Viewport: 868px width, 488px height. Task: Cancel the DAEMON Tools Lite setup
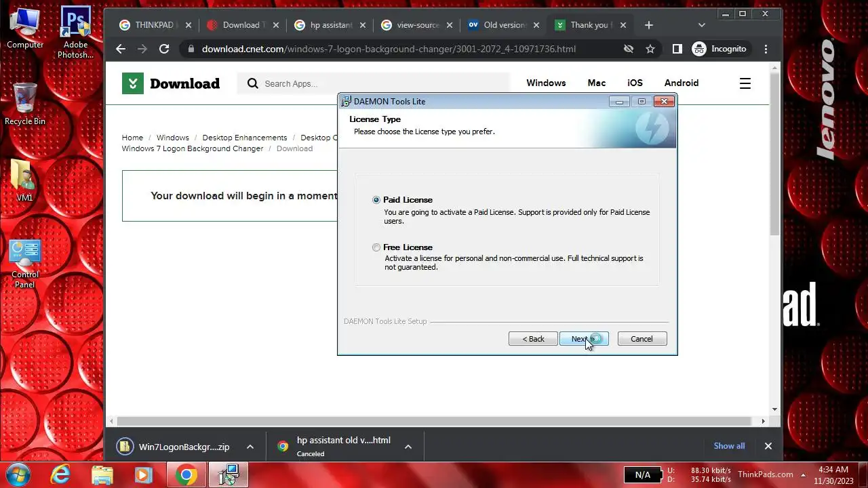642,339
